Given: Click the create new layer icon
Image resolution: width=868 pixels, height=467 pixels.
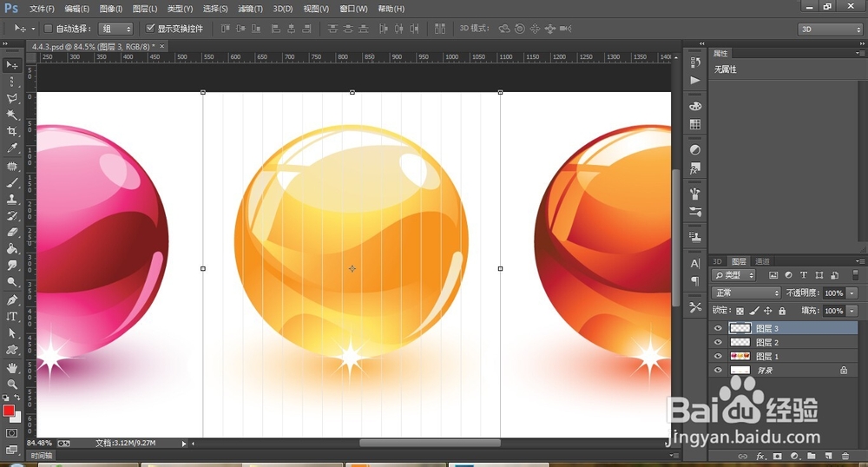Looking at the screenshot, I should (x=828, y=456).
